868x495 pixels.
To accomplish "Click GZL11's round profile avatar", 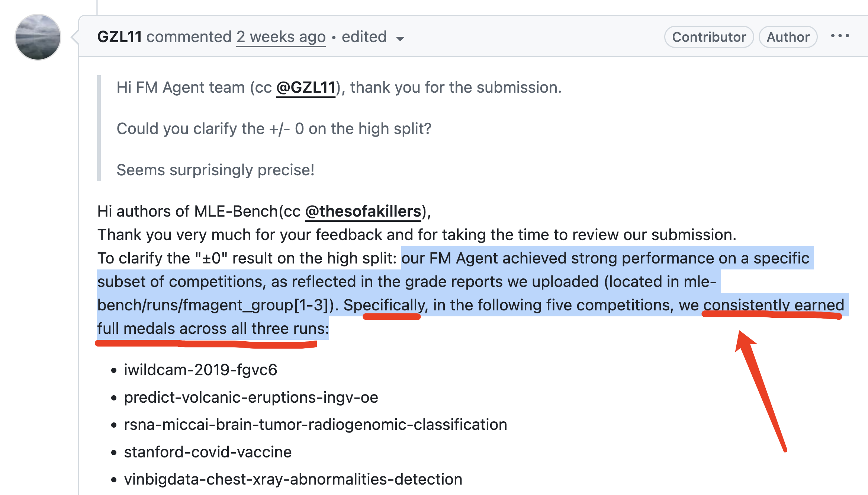I will tap(38, 37).
